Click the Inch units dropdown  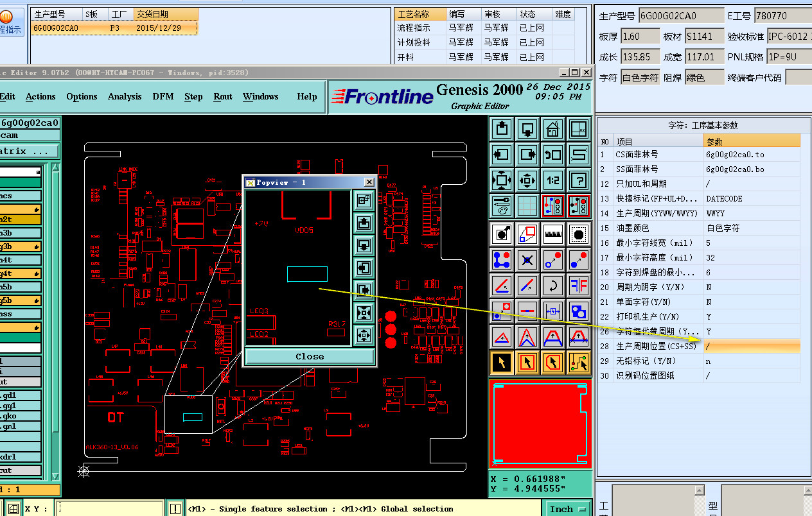[569, 508]
